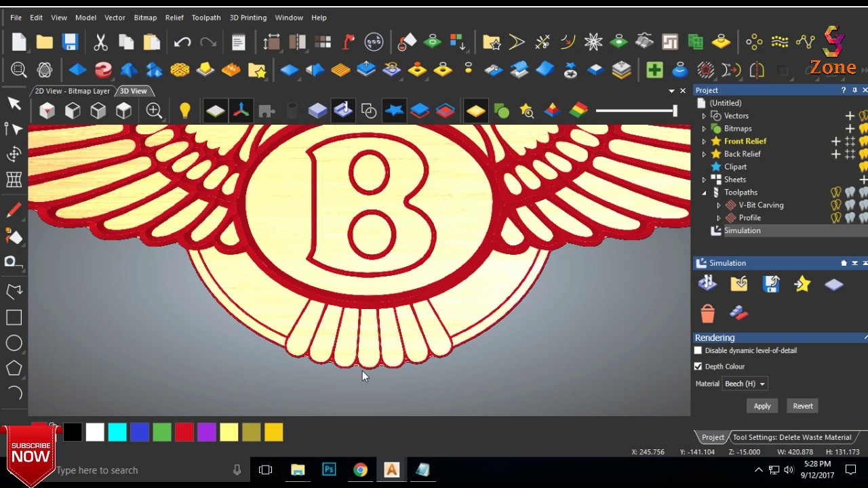The image size is (868, 488).
Task: Click the Revert button
Action: 803,406
